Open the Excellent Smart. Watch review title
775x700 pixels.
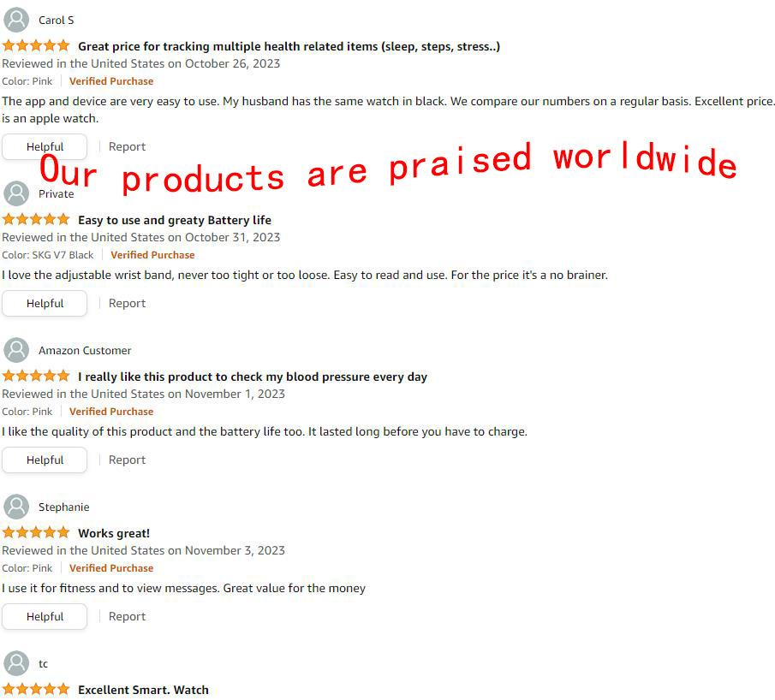click(143, 690)
